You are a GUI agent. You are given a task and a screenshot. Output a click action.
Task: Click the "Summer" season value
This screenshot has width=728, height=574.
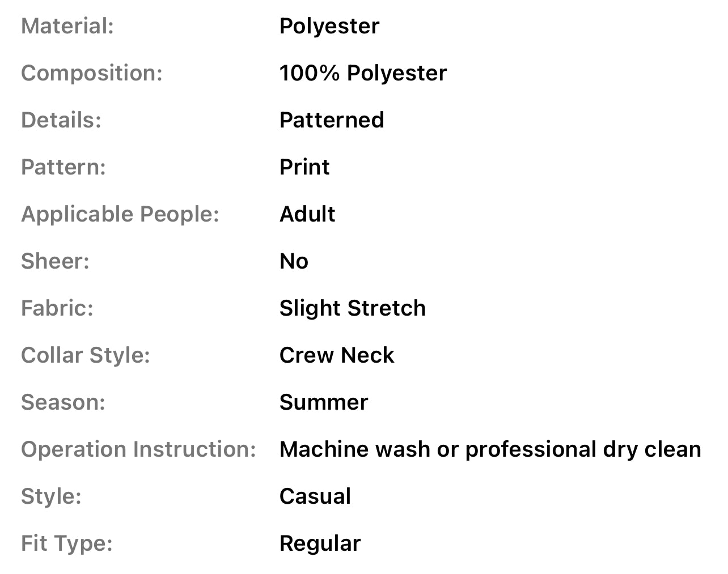(x=324, y=402)
